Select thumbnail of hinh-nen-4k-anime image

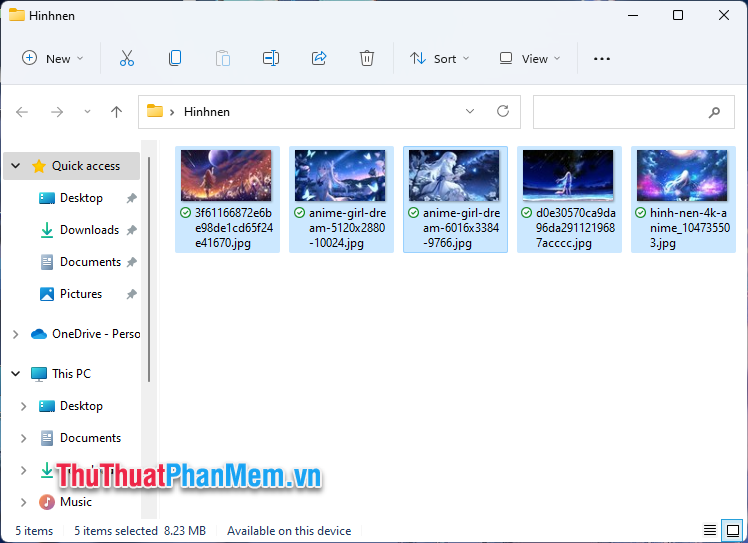point(682,176)
